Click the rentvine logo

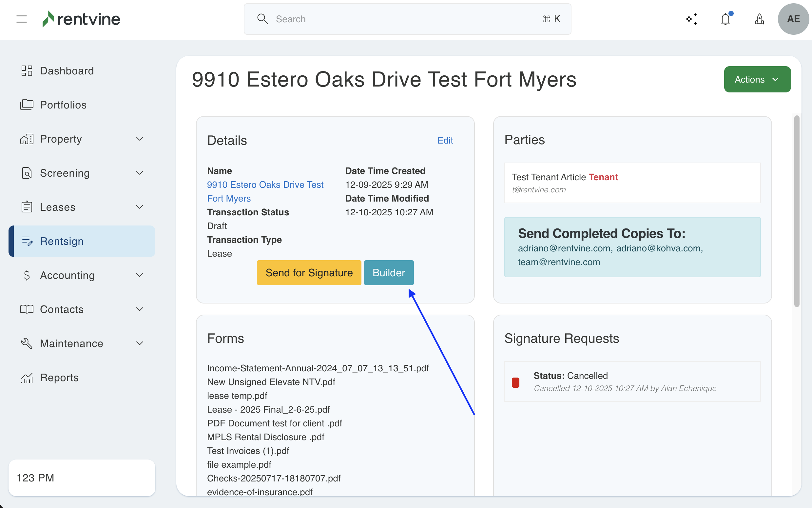click(81, 19)
